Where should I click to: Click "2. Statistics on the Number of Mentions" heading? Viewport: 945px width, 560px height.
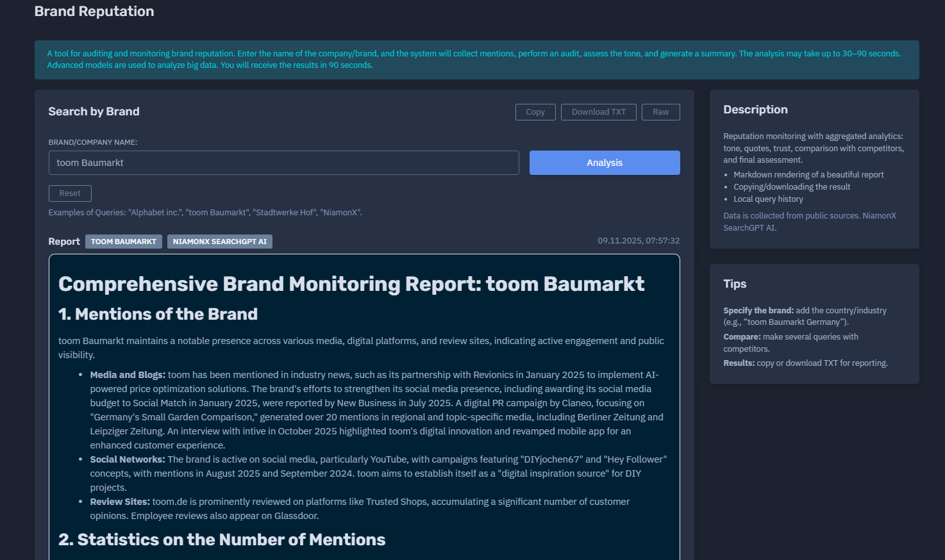point(222,539)
